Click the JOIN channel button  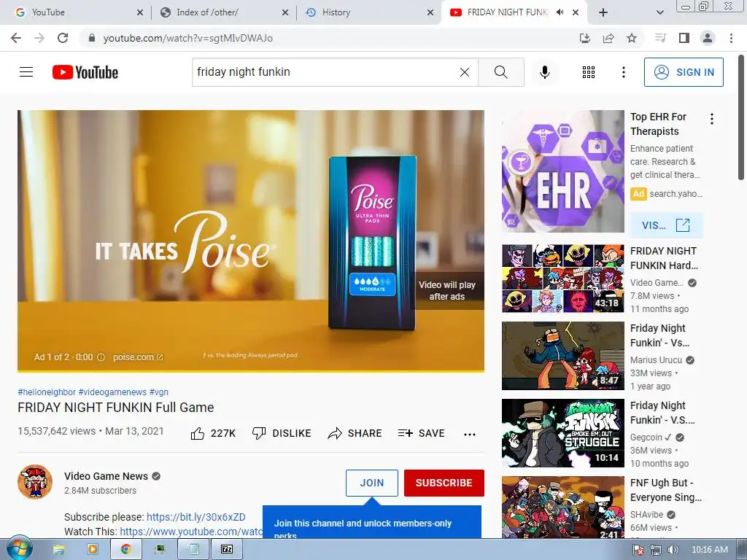pos(371,483)
